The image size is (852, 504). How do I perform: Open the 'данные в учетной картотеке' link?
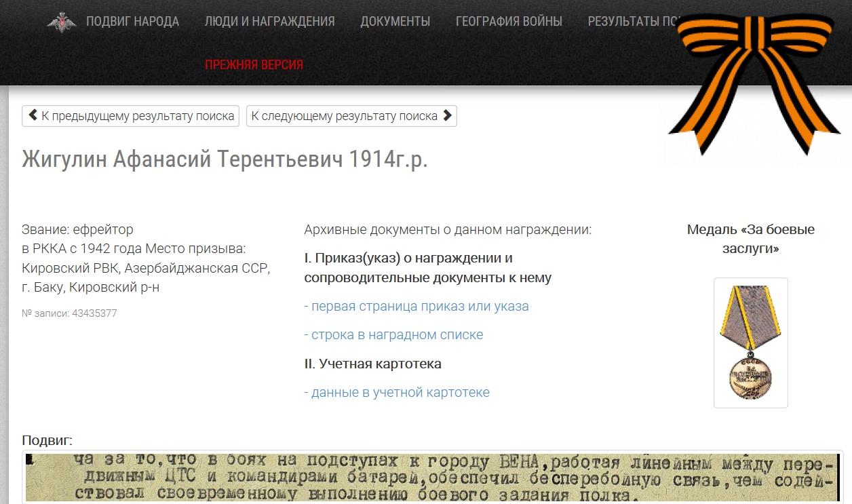(397, 392)
